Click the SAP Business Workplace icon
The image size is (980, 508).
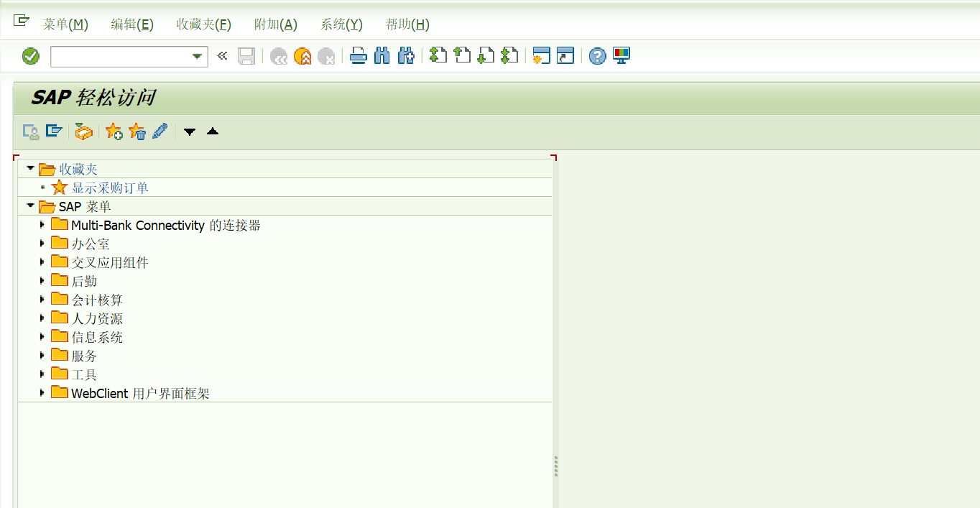[84, 131]
